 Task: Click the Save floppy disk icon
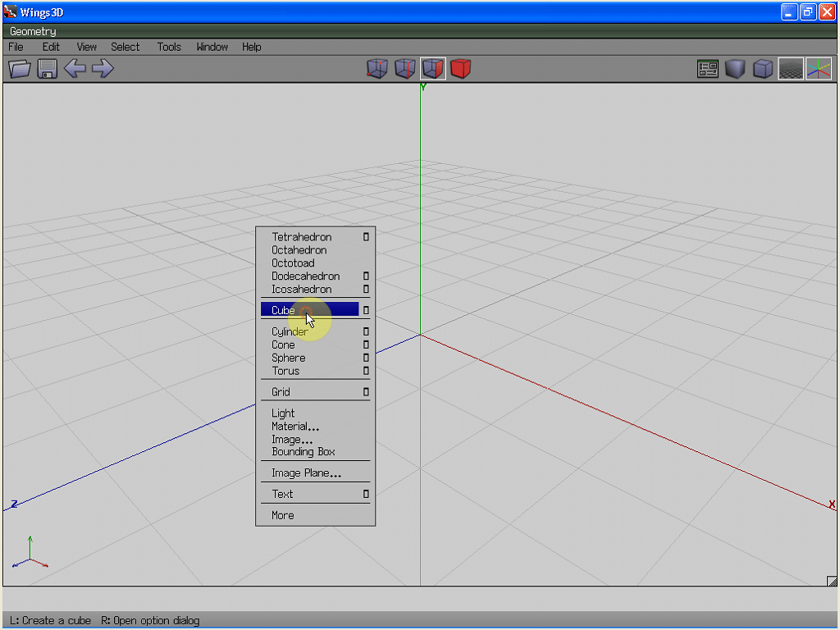pos(48,69)
